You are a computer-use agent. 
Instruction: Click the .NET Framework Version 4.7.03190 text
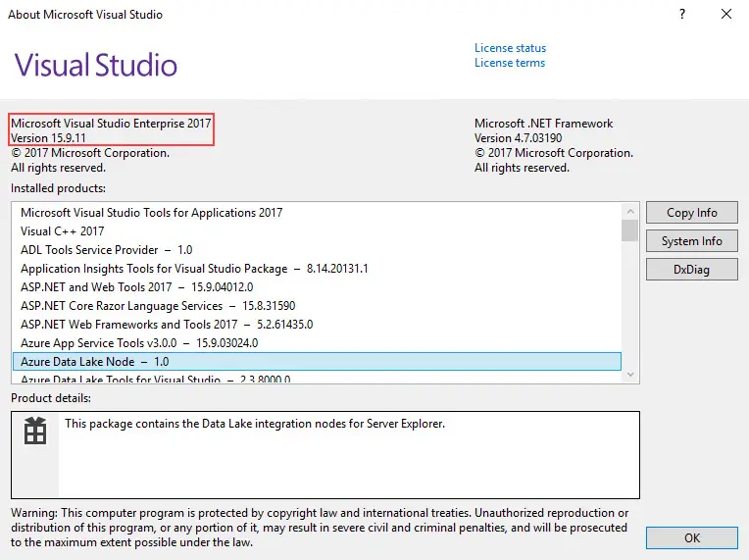point(518,138)
